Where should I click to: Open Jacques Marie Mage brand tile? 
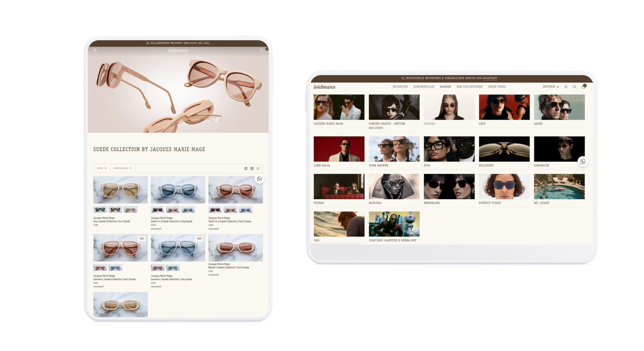click(339, 107)
